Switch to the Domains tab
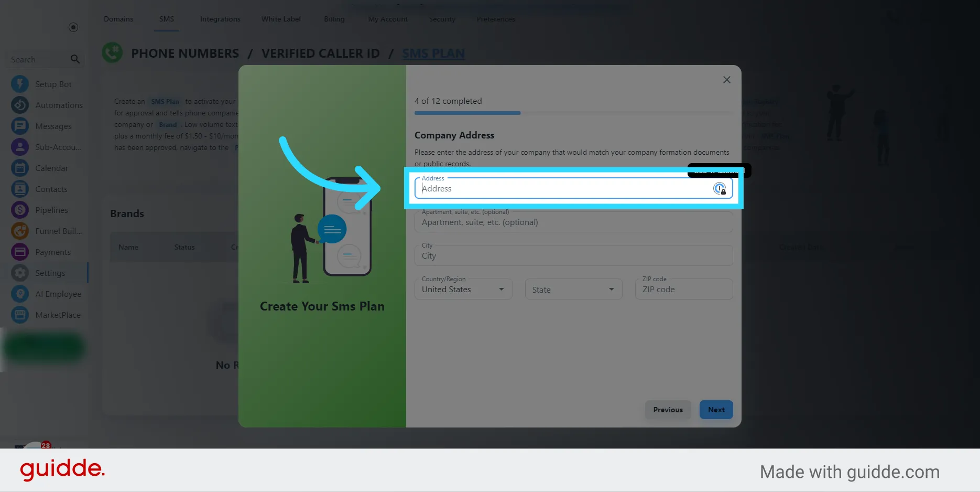This screenshot has width=980, height=492. tap(118, 19)
